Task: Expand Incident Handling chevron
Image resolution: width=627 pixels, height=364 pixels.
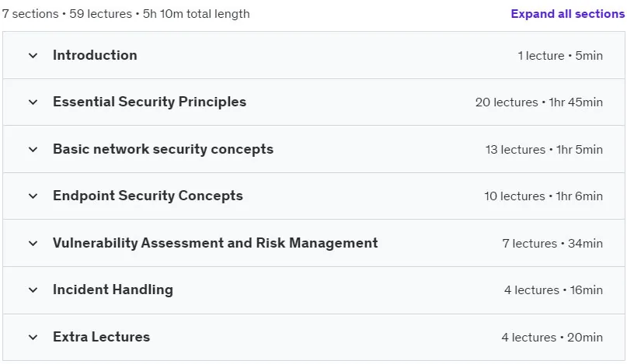Action: tap(33, 290)
